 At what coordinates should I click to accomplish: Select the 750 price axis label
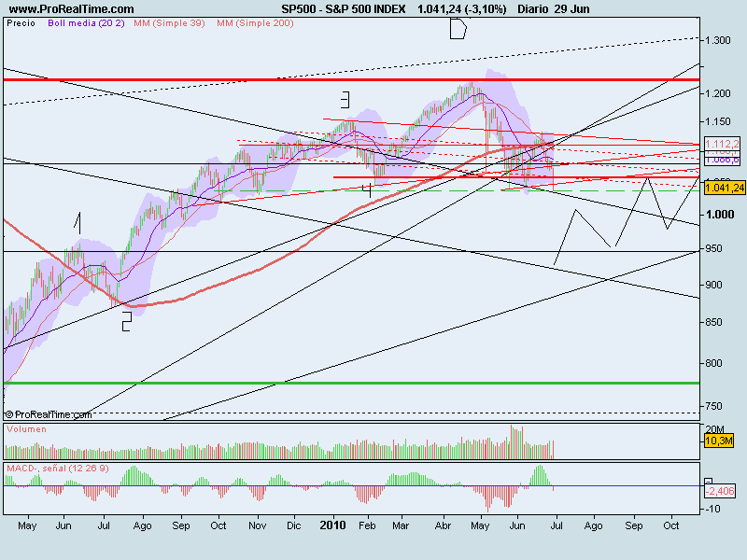click(x=714, y=406)
